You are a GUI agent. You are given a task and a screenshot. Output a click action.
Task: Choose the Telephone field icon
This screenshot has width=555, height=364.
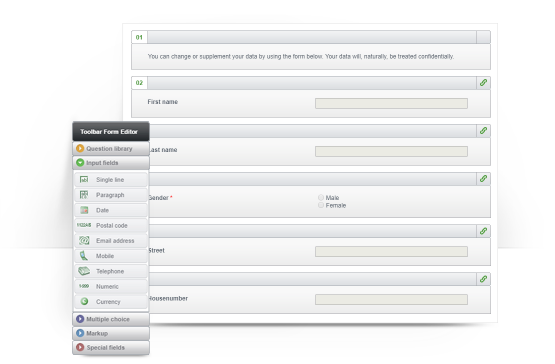(x=84, y=271)
